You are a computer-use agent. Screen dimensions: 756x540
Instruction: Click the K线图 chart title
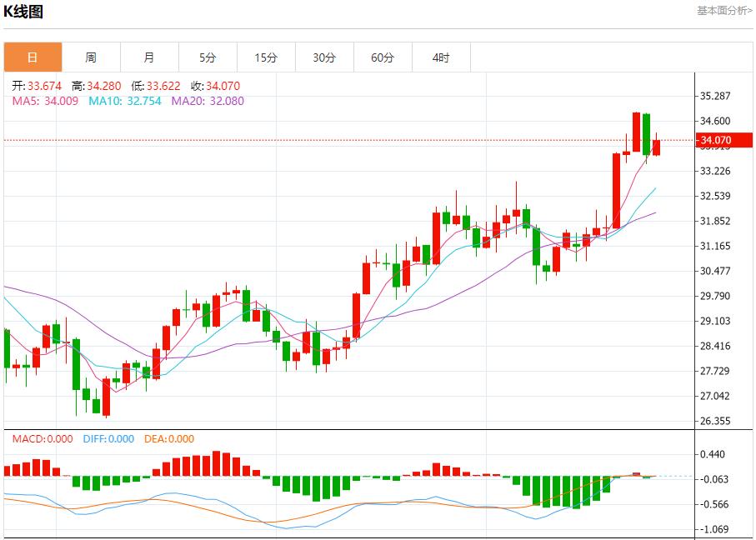point(24,12)
